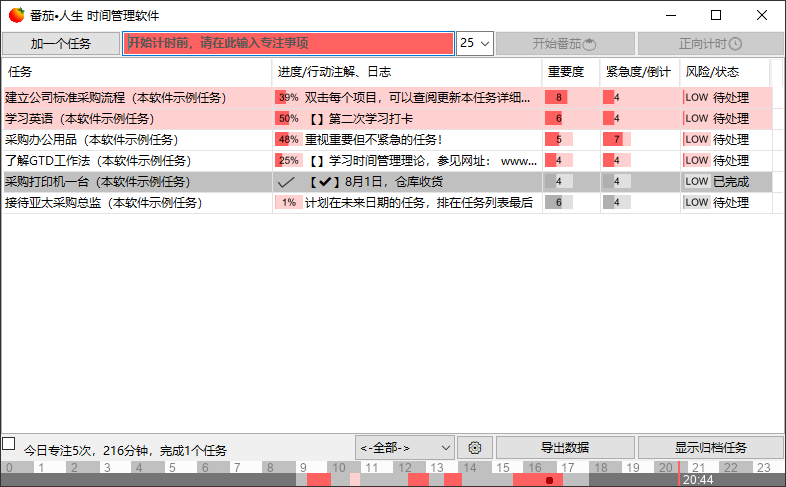Click the LOW risk badge for 采购办公用品
Image resolution: width=786 pixels, height=487 pixels.
(x=696, y=140)
